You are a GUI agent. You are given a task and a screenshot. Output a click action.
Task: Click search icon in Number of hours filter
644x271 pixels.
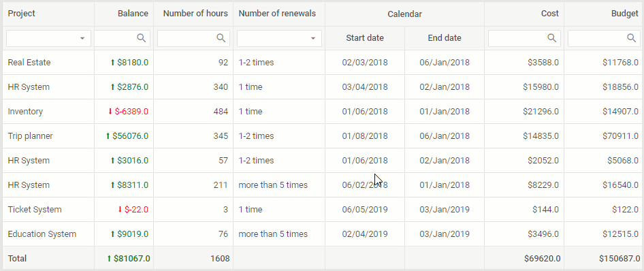click(221, 38)
